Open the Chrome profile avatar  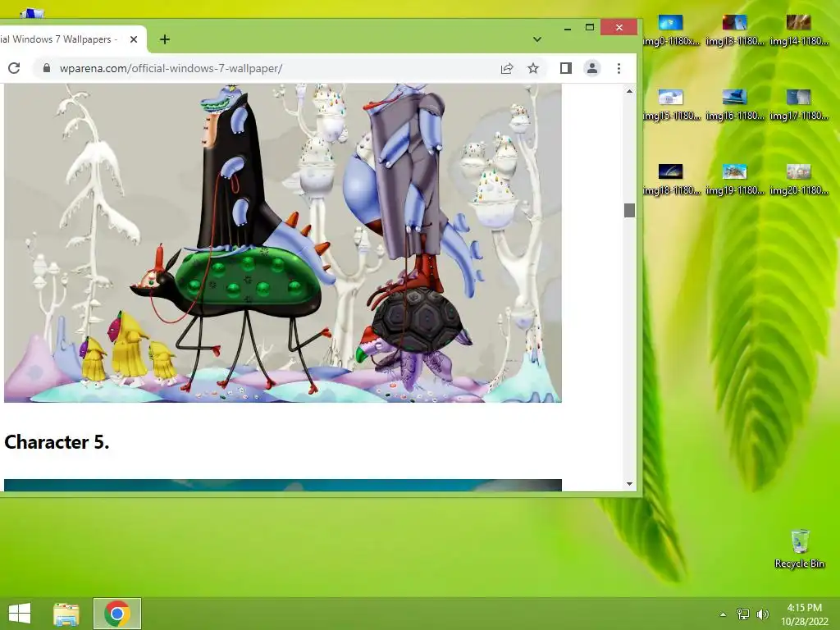point(592,68)
